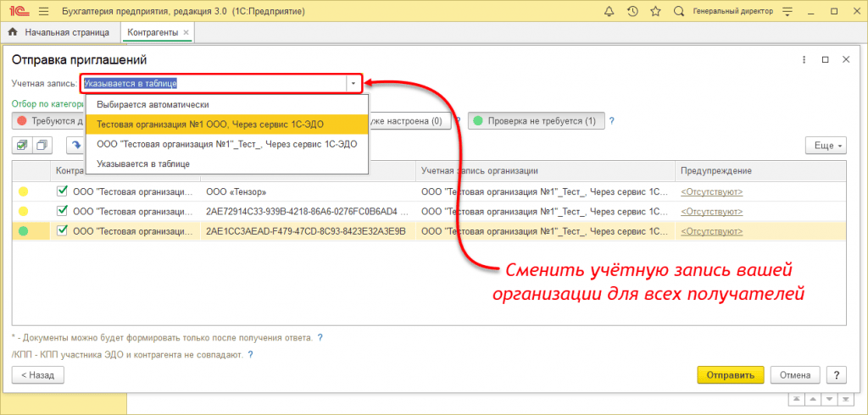Expand the Учетная запись dropdown arrow
Viewport: 868px width, 415px height.
[353, 83]
